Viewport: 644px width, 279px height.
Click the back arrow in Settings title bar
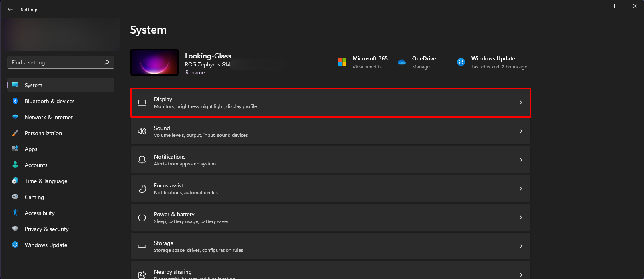click(10, 9)
